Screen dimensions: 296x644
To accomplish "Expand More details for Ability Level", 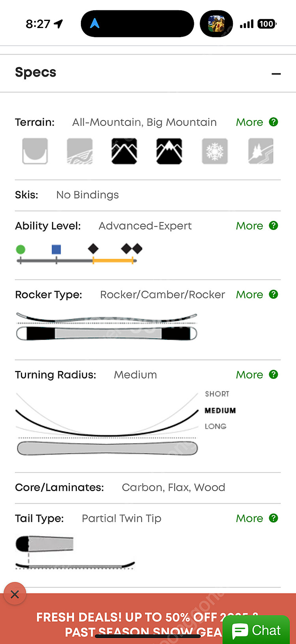I will pyautogui.click(x=249, y=226).
